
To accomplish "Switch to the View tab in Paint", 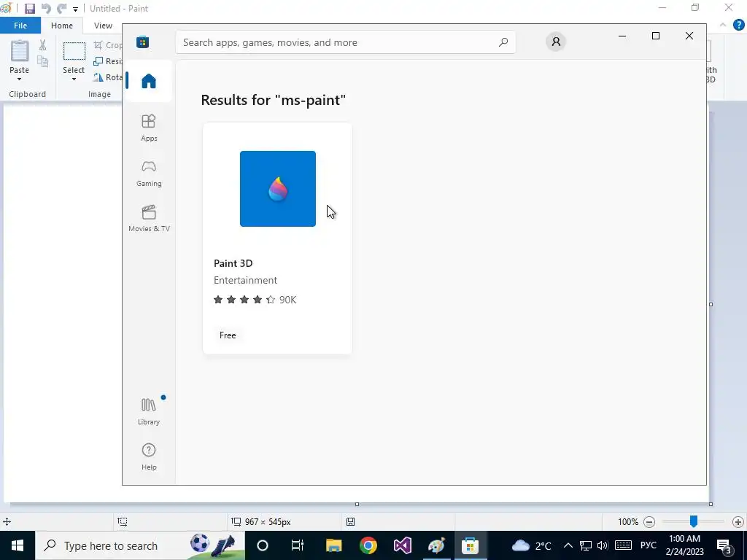I will click(x=103, y=26).
